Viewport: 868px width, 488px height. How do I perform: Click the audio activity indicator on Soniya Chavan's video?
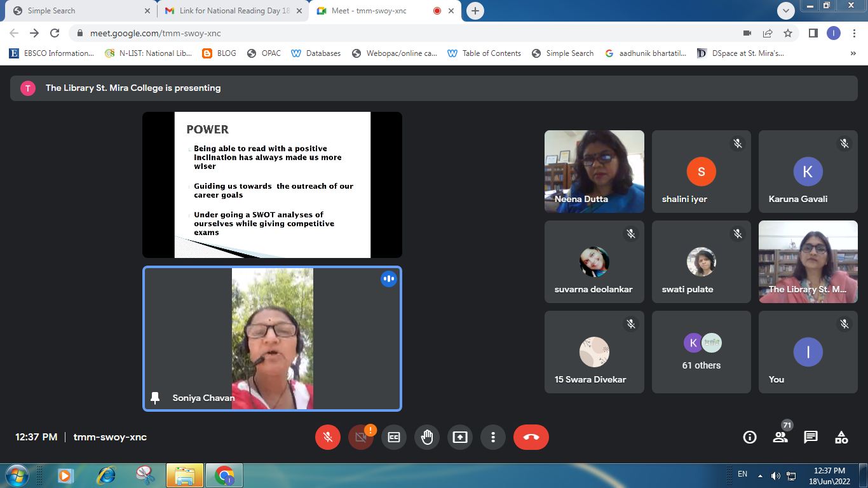(389, 279)
